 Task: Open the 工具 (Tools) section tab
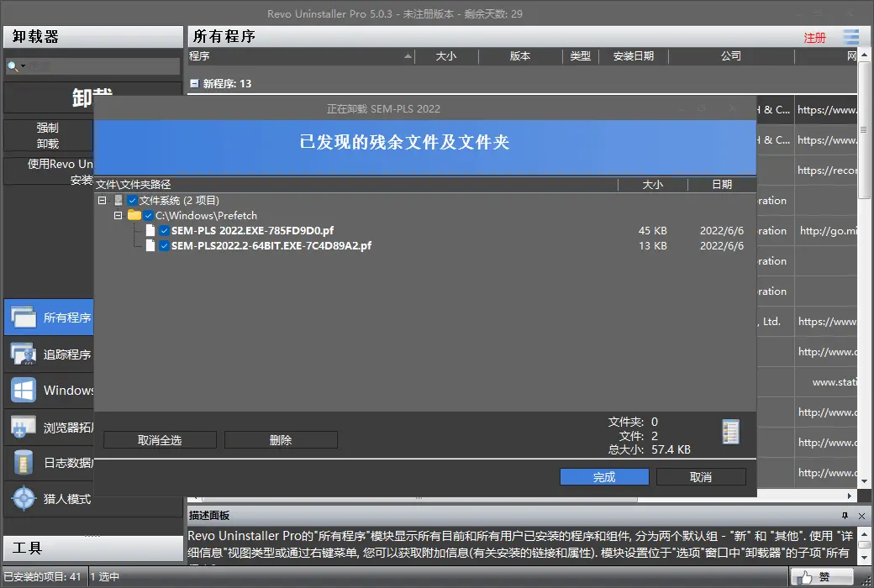tap(93, 549)
